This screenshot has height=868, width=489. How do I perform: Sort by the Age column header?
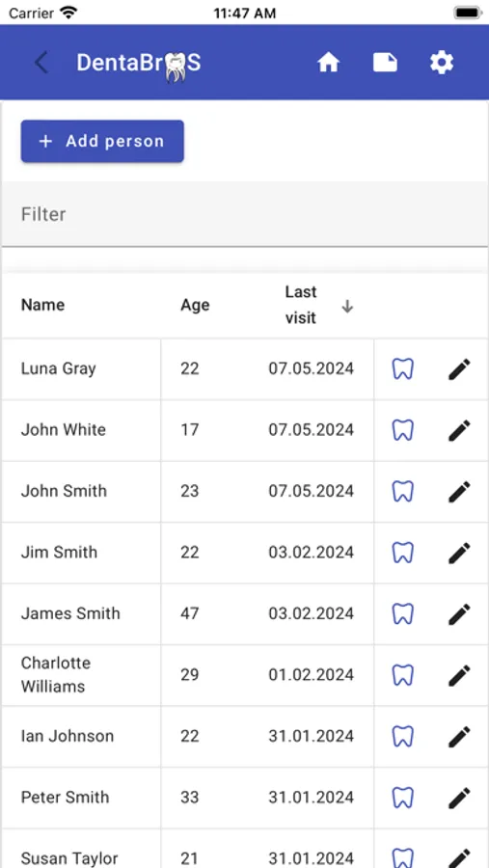click(195, 305)
